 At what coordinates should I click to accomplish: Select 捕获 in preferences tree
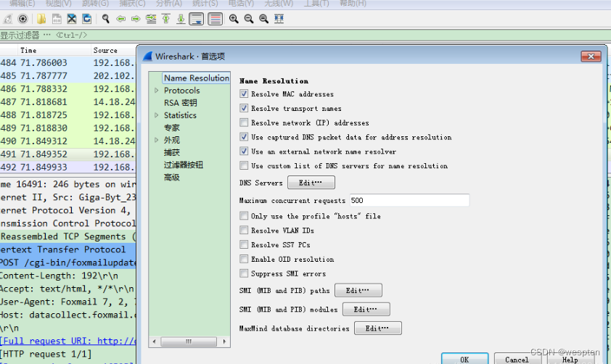171,152
